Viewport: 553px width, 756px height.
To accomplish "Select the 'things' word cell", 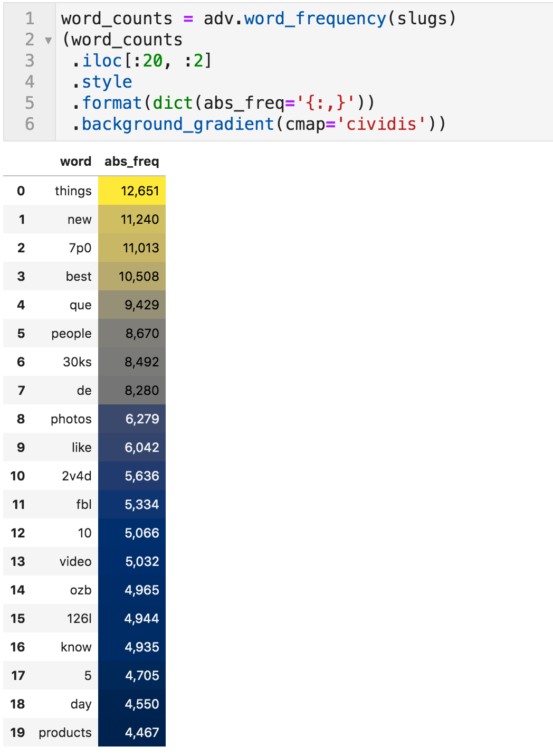I will pos(73,191).
